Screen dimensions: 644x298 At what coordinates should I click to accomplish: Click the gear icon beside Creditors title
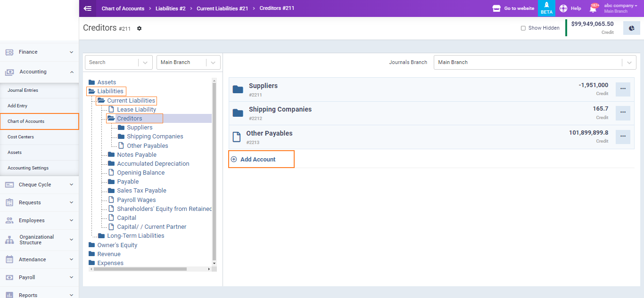139,29
